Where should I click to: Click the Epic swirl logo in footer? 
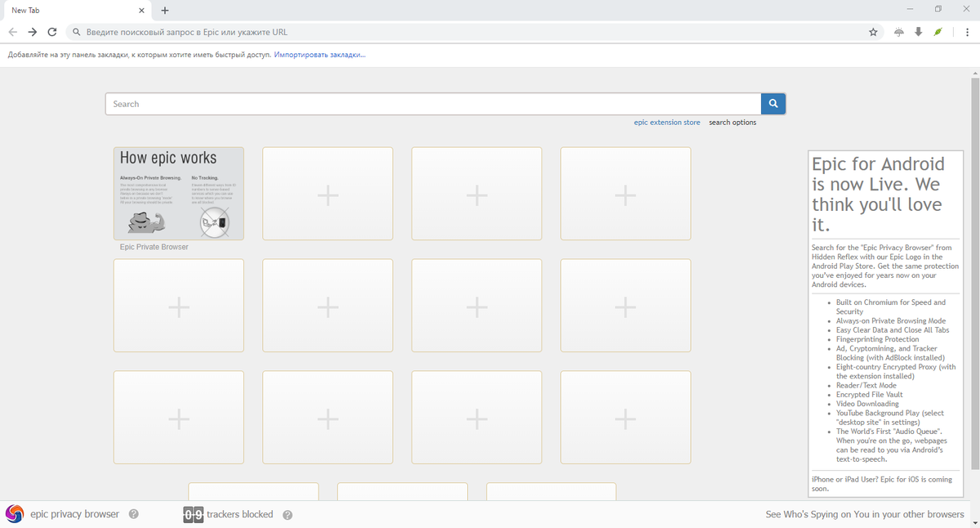(15, 514)
